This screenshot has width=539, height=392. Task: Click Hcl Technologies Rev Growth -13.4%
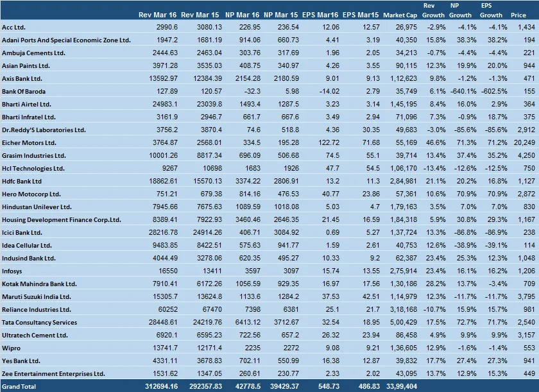click(x=434, y=168)
